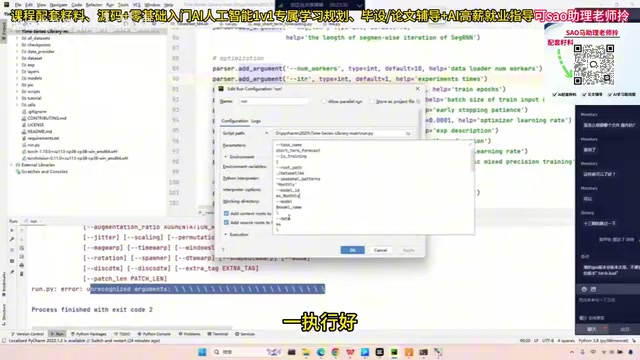The width and height of the screenshot is (640, 360).
Task: Click the wrench icon in Run panel
Action: click(12, 239)
